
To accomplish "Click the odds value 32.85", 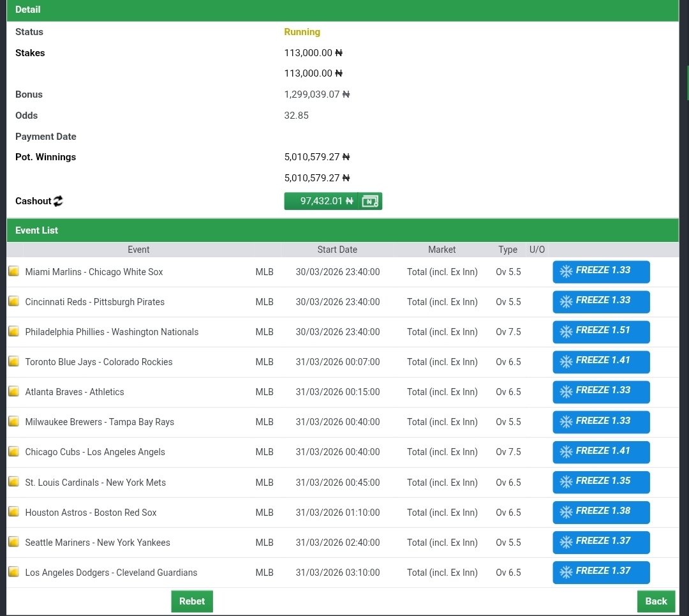I will (296, 115).
